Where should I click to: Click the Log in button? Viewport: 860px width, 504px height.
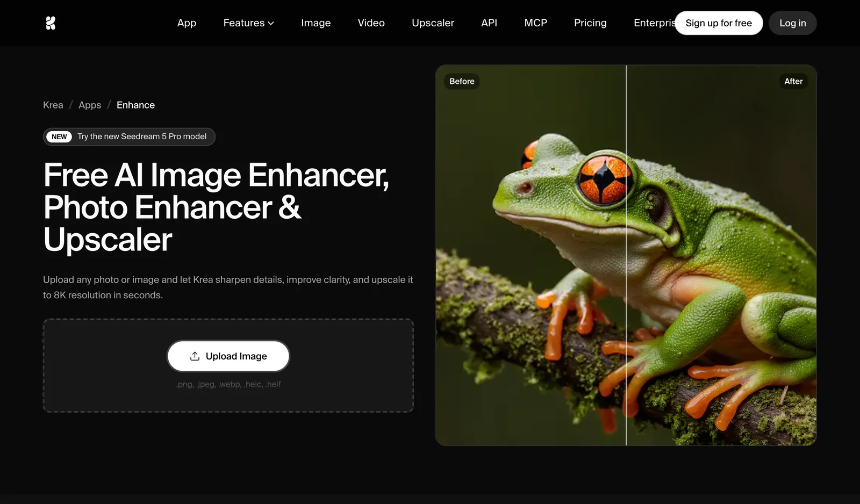coord(792,23)
